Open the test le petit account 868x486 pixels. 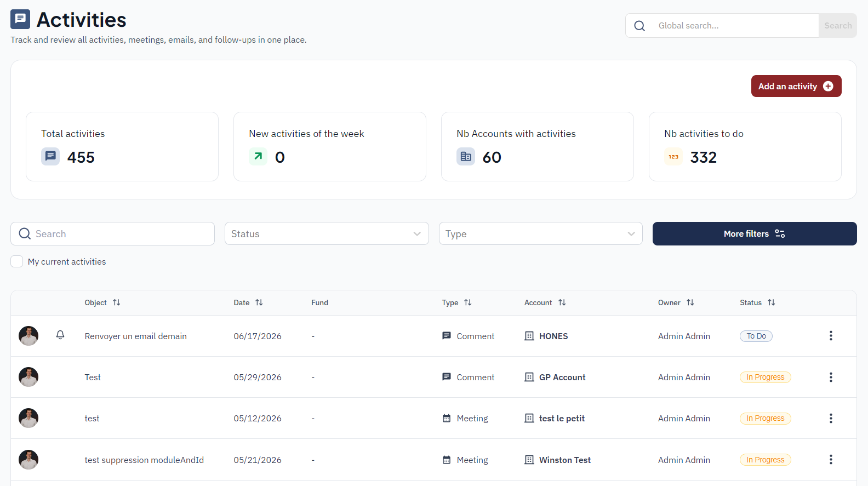[x=562, y=418]
